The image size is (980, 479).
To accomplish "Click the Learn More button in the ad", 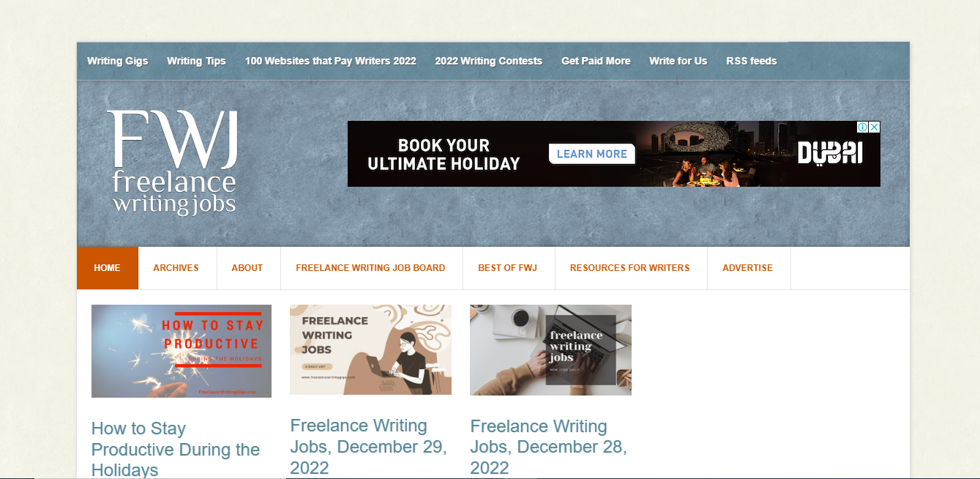I will (591, 154).
